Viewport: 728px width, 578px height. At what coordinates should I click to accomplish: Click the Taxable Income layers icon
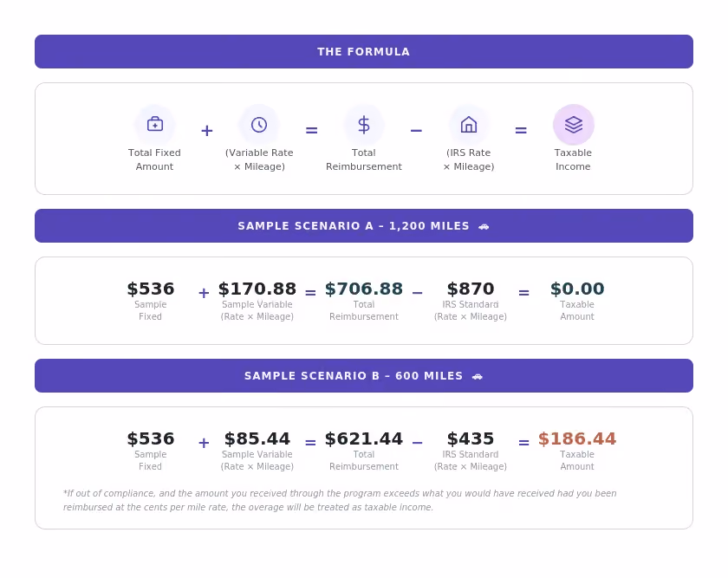click(574, 125)
